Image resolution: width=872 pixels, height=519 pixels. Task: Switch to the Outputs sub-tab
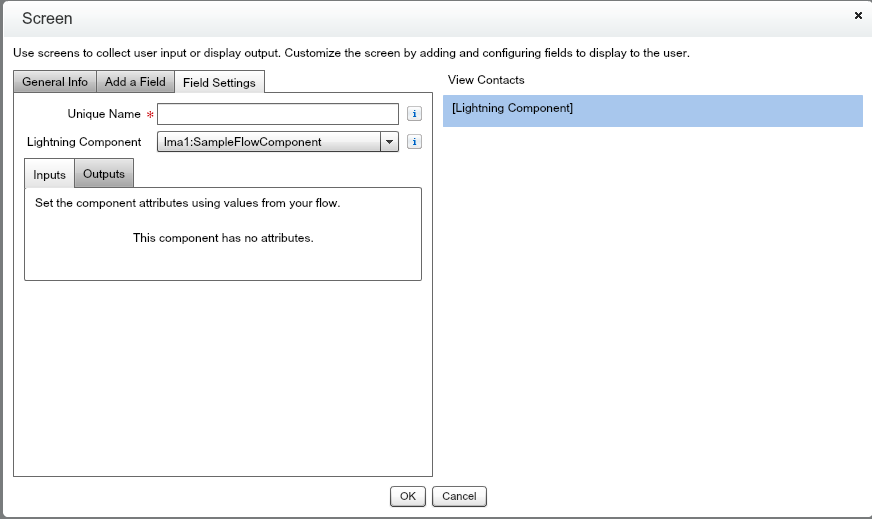[x=104, y=174]
